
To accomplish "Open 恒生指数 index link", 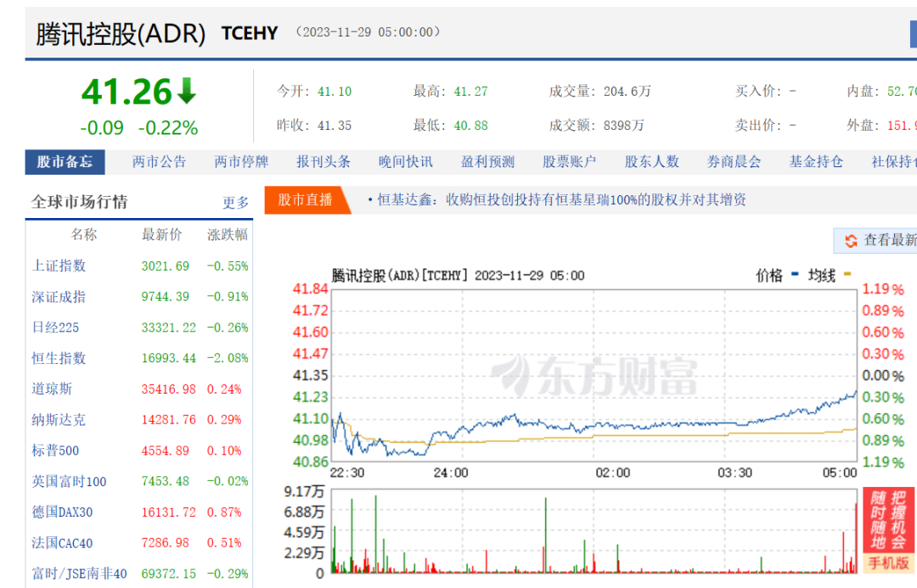I will pos(59,358).
